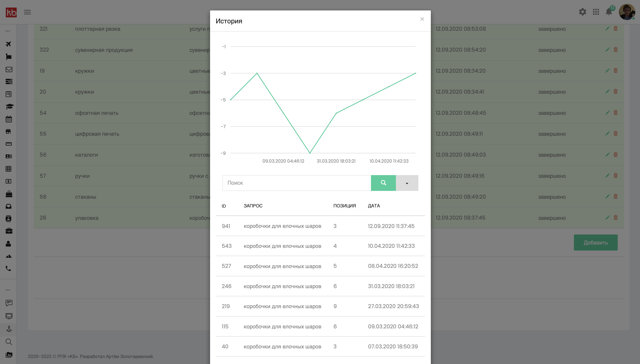Click the Поиск search field

(296, 183)
